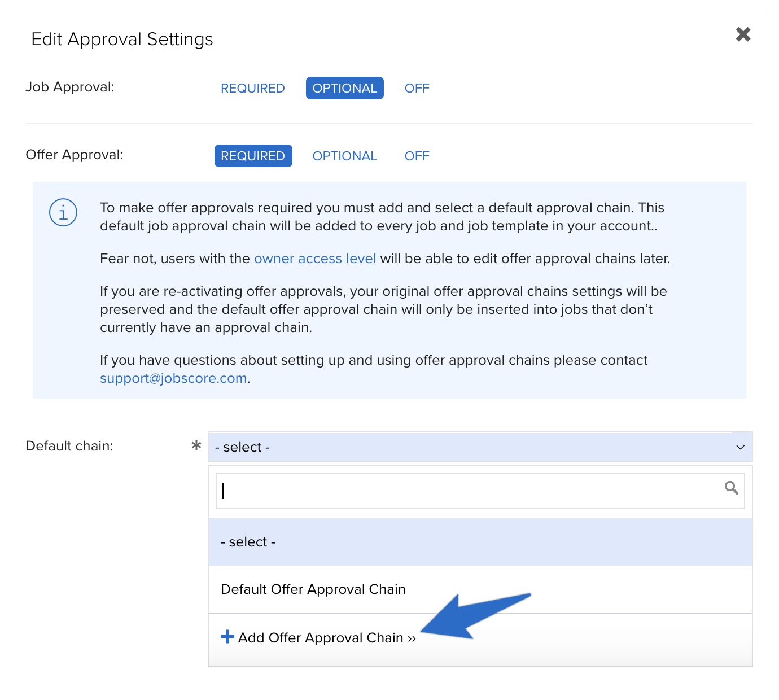Screen dimensions: 779x700
Task: Select Default Offer Approval Chain option
Action: pyautogui.click(x=480, y=589)
